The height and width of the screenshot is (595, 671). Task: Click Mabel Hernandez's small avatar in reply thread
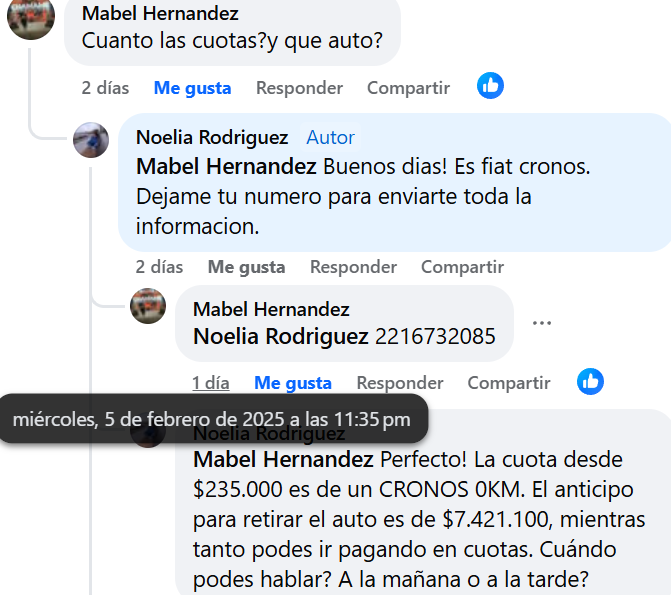point(148,306)
